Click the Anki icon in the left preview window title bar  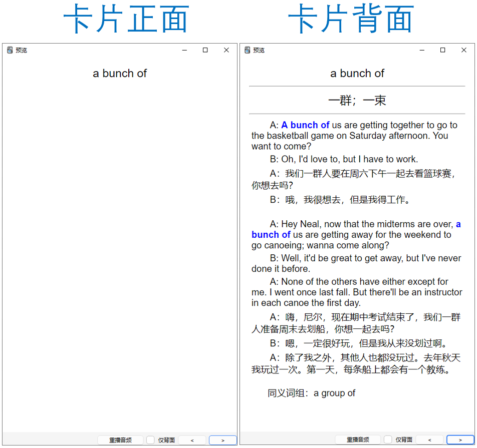pyautogui.click(x=10, y=50)
